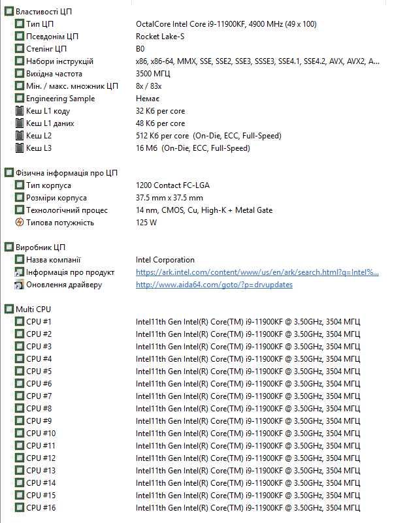Select the 'Intel Corporation' company value
This screenshot has width=420, height=523.
(165, 260)
